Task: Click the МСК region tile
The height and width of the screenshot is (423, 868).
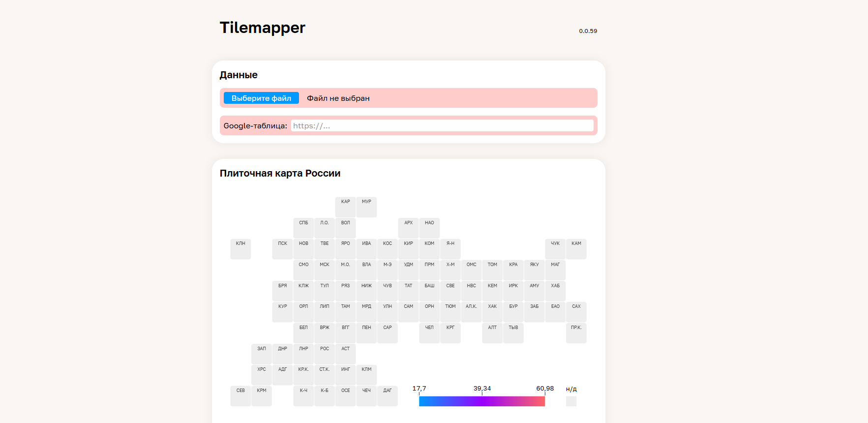Action: (x=325, y=270)
